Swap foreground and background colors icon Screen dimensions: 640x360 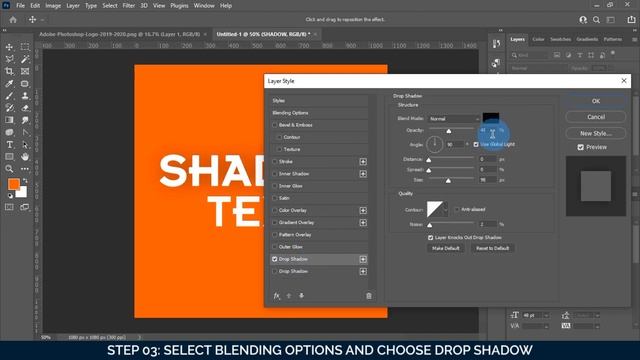pyautogui.click(x=25, y=180)
